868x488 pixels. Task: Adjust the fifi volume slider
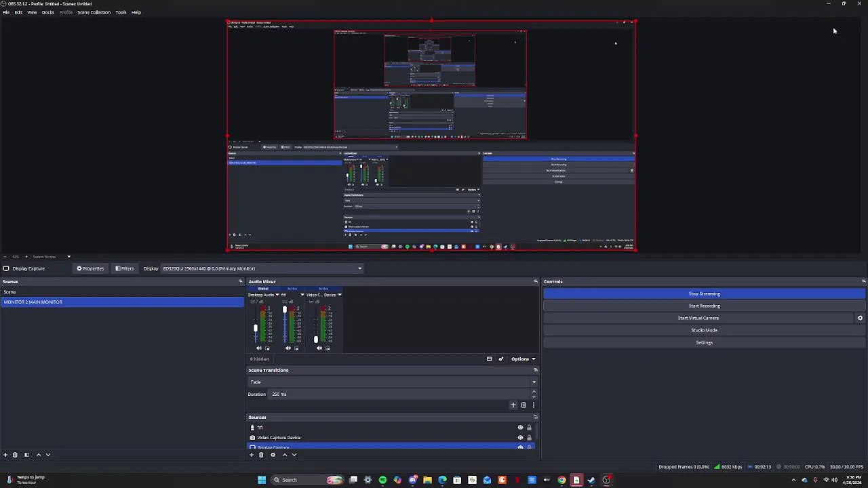(x=285, y=310)
